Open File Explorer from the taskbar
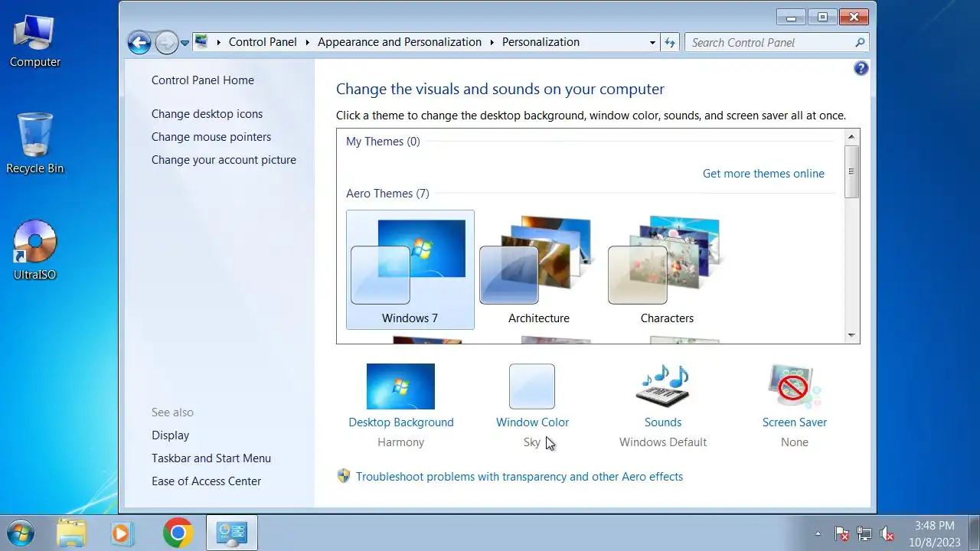 pos(71,533)
